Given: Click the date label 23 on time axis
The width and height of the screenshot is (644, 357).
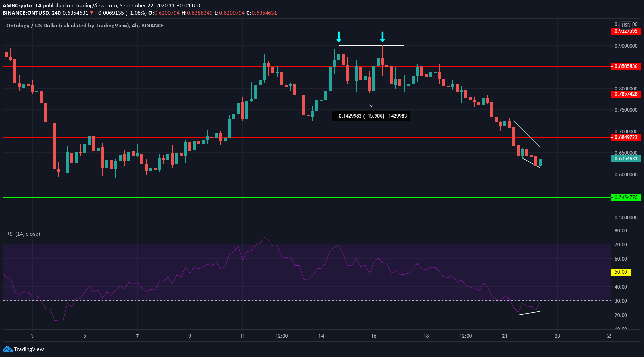Looking at the screenshot, I should 557,336.
